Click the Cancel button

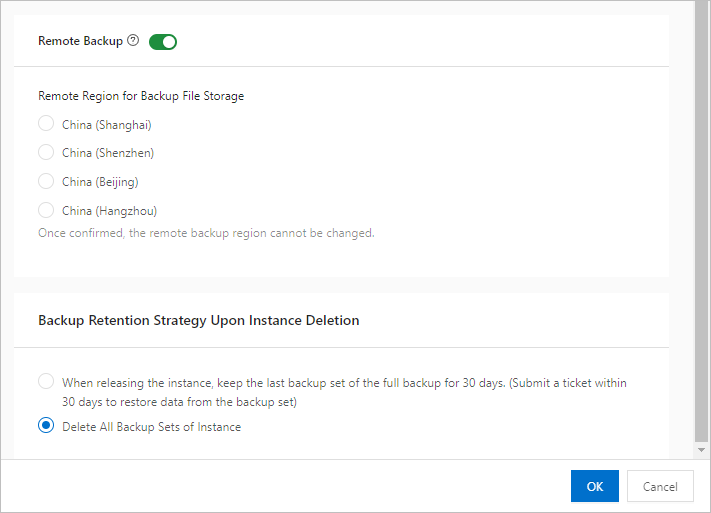point(660,486)
